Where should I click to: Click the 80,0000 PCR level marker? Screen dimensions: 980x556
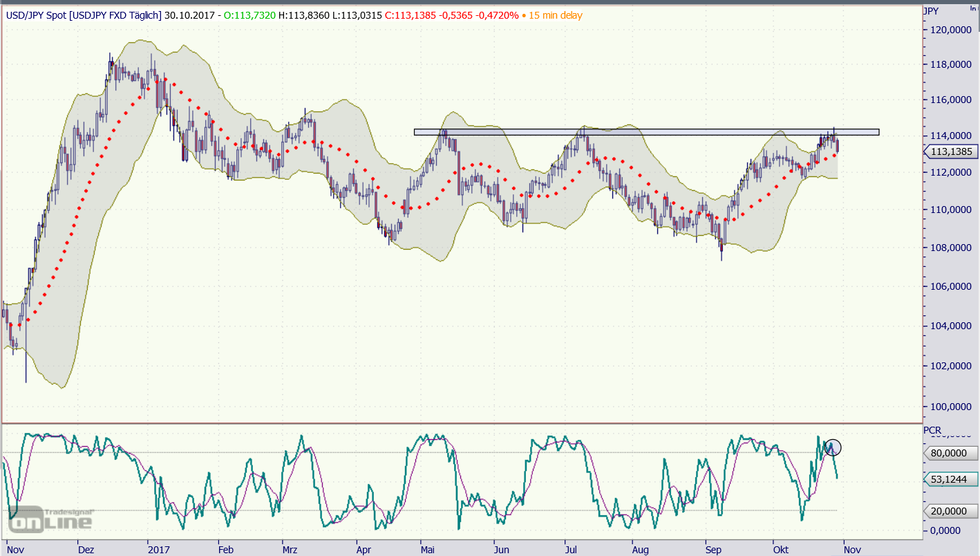pyautogui.click(x=951, y=453)
